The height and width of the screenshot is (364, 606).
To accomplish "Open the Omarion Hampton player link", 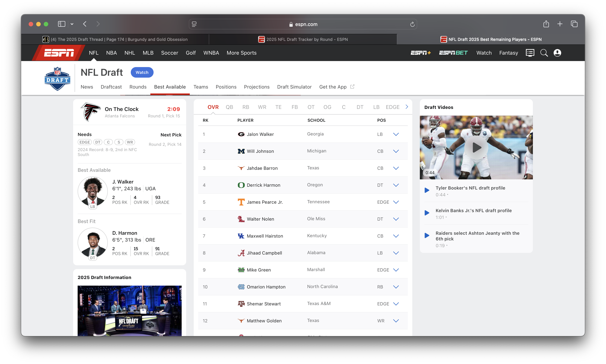I will 266,287.
